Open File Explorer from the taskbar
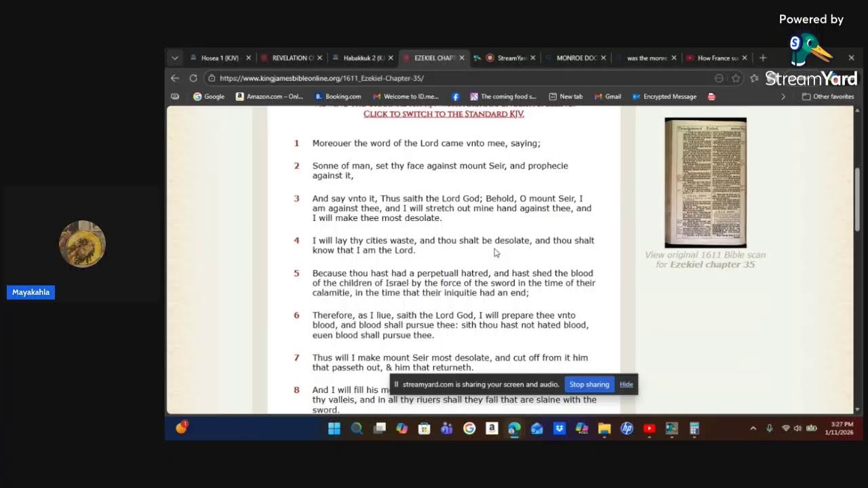 (x=604, y=428)
